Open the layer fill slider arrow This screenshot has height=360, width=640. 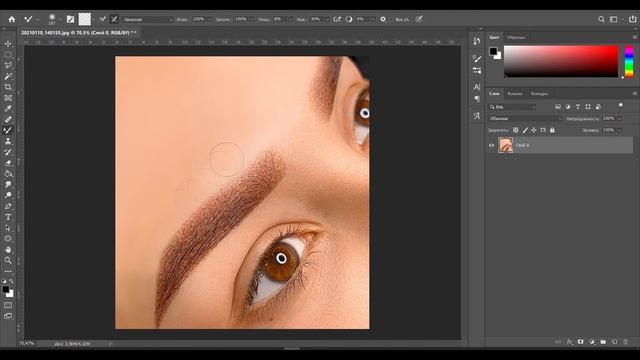pos(620,130)
